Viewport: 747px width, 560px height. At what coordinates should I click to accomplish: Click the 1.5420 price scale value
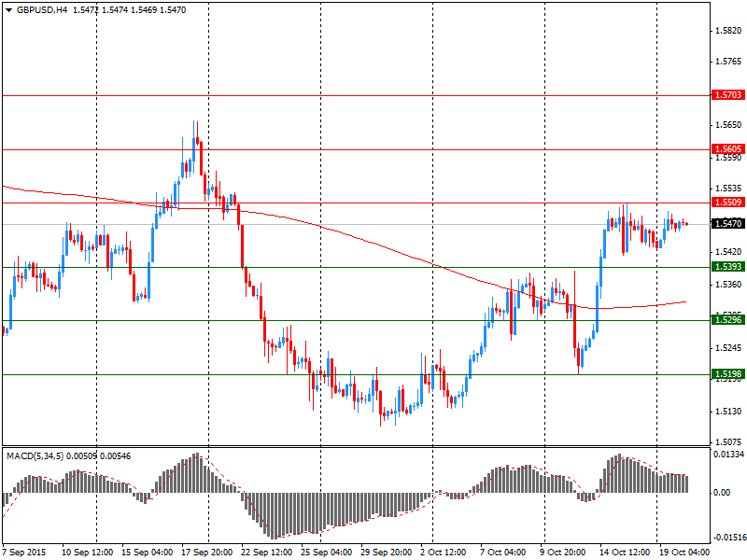(x=729, y=251)
